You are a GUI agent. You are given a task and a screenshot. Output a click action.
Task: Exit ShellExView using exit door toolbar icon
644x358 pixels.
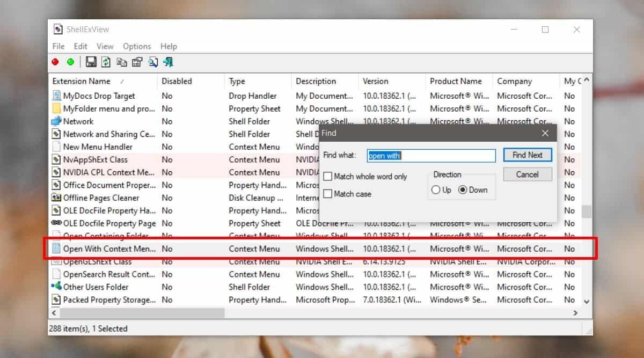(168, 62)
